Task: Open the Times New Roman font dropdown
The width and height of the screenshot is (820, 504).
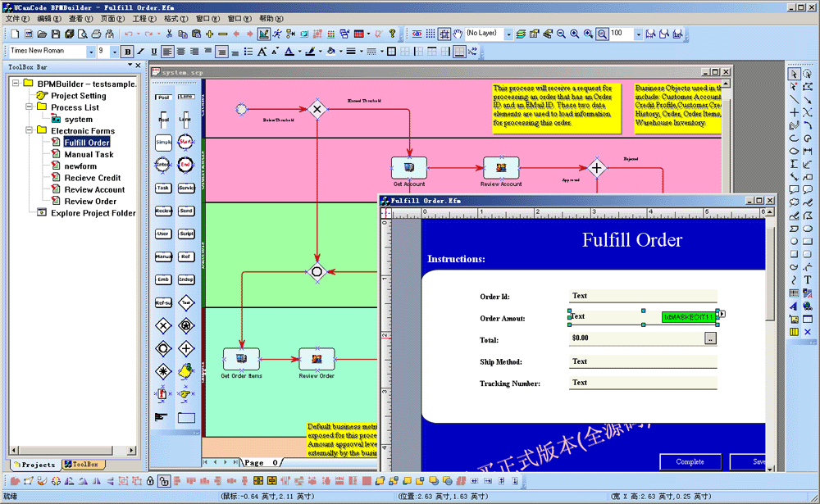Action: pyautogui.click(x=90, y=52)
